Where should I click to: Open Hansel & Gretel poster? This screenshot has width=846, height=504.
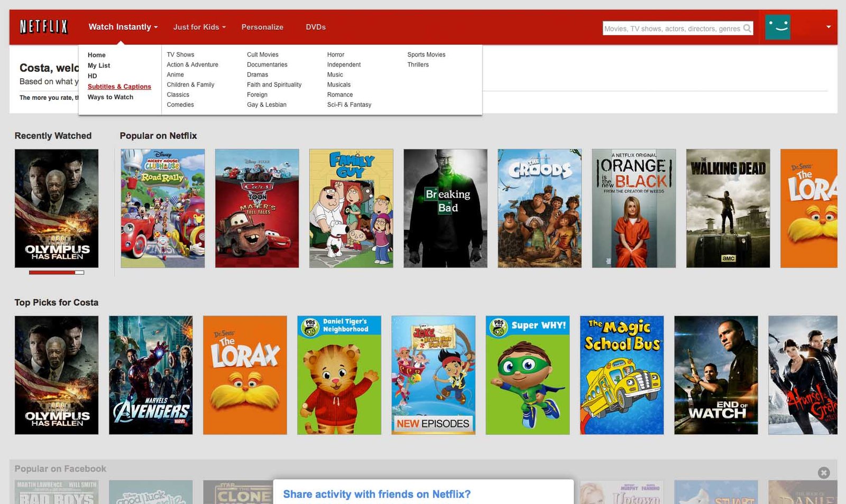(x=803, y=375)
